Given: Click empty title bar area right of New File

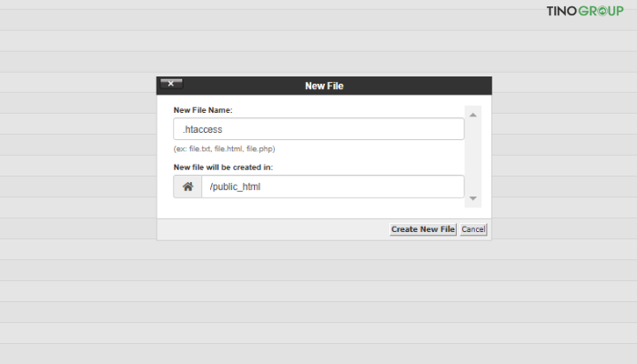Looking at the screenshot, I should coord(419,86).
